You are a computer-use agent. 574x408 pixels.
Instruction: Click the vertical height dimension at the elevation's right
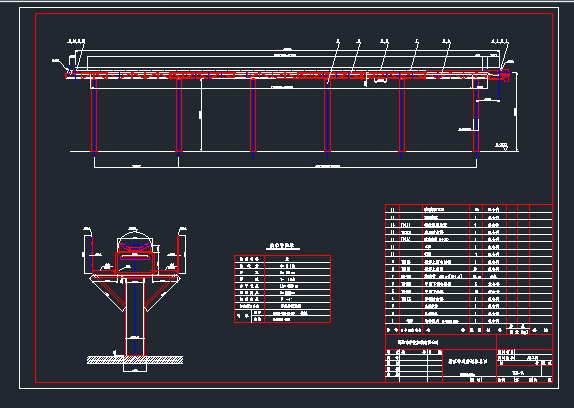point(516,112)
